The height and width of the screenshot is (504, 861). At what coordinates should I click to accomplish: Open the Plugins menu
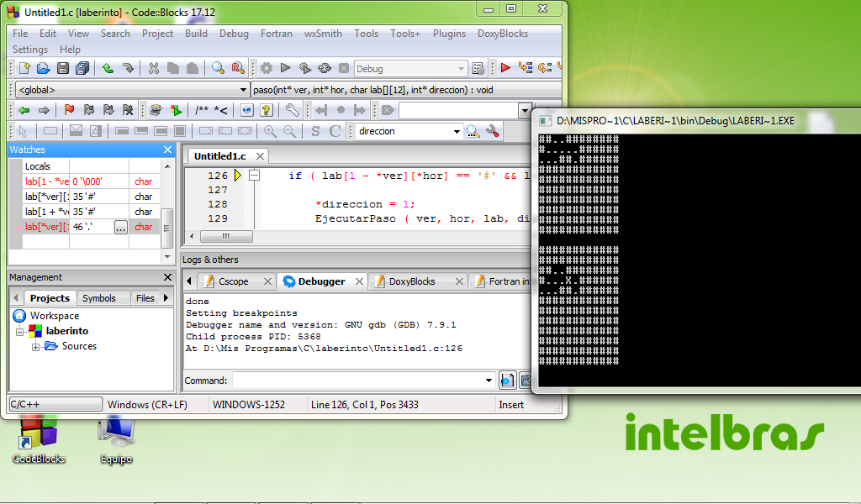pyautogui.click(x=449, y=34)
